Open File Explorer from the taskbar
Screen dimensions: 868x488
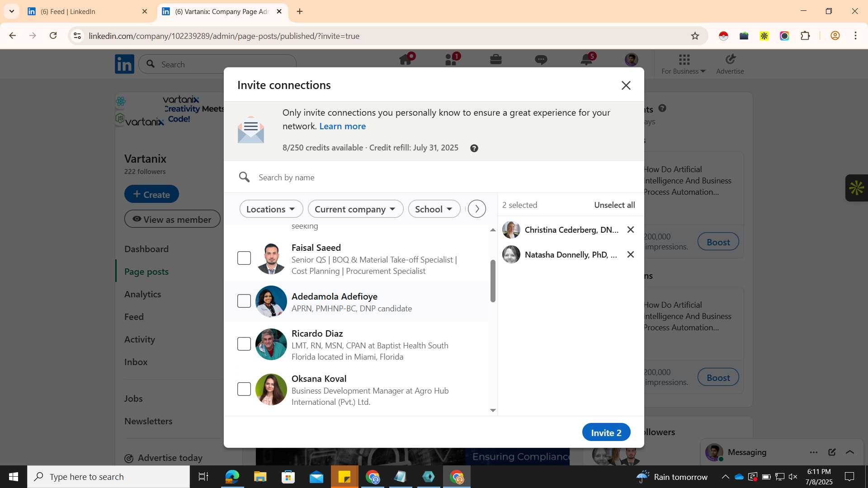[260, 477]
